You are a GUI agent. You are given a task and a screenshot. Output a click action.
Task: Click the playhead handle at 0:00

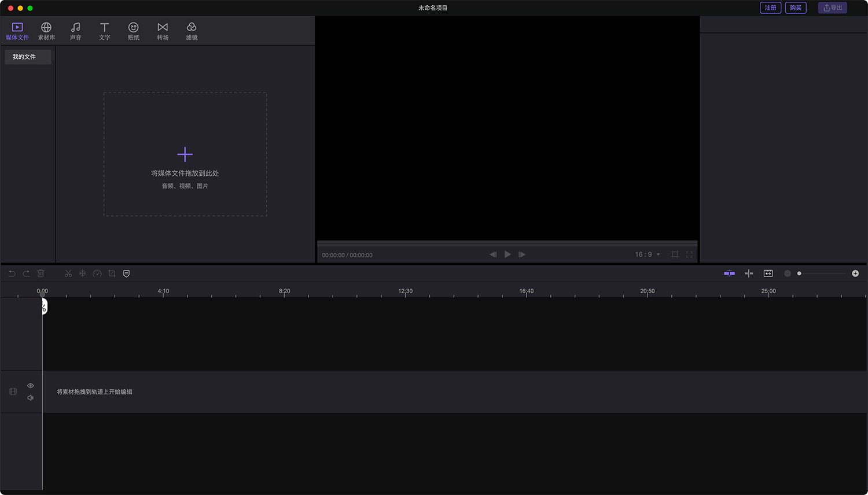(x=43, y=295)
